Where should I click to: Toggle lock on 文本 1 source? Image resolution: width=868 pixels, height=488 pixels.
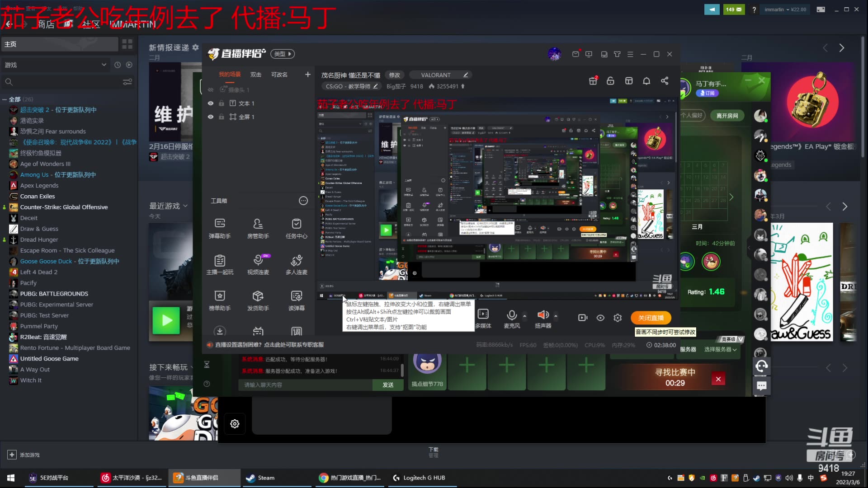[x=222, y=103]
